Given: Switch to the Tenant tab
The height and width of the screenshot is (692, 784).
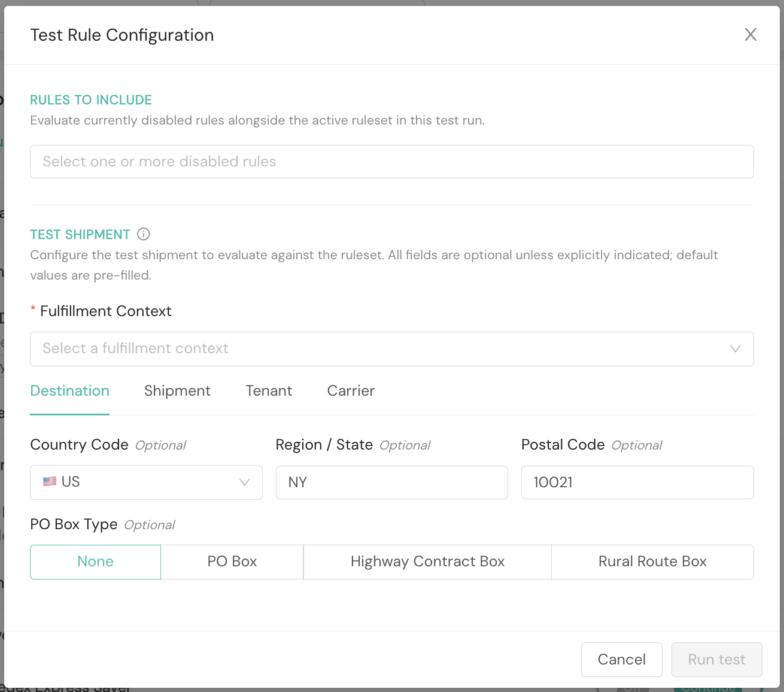Looking at the screenshot, I should 269,391.
